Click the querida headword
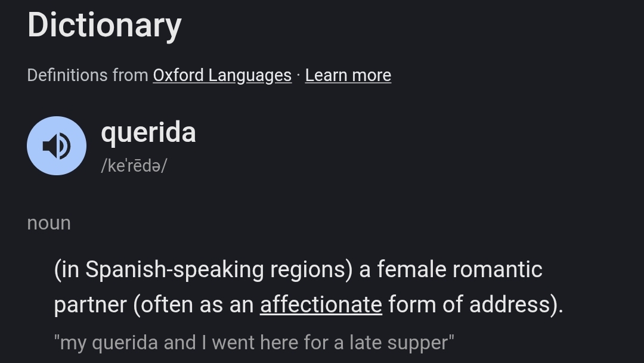Image resolution: width=644 pixels, height=363 pixels. (x=148, y=132)
